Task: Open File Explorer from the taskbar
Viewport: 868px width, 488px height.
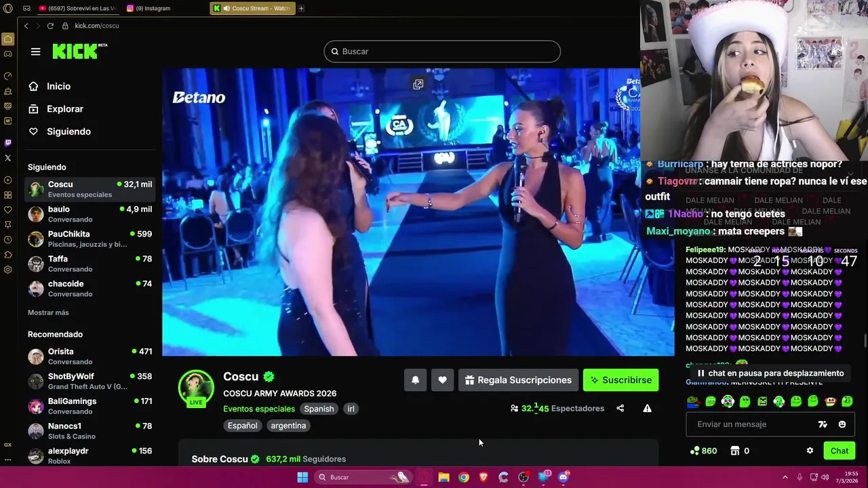Action: (443, 477)
